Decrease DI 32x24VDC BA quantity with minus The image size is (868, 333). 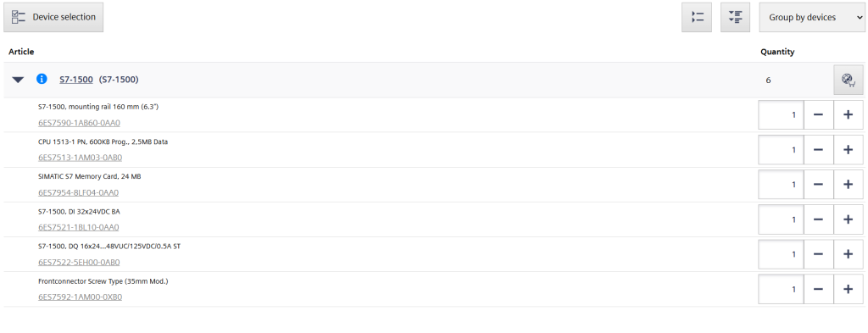click(818, 219)
